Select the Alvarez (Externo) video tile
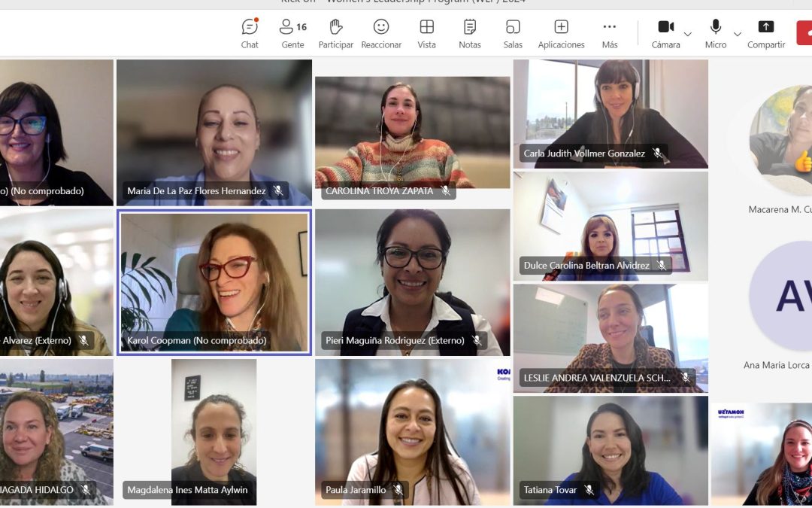Image resolution: width=812 pixels, height=508 pixels. (x=56, y=282)
